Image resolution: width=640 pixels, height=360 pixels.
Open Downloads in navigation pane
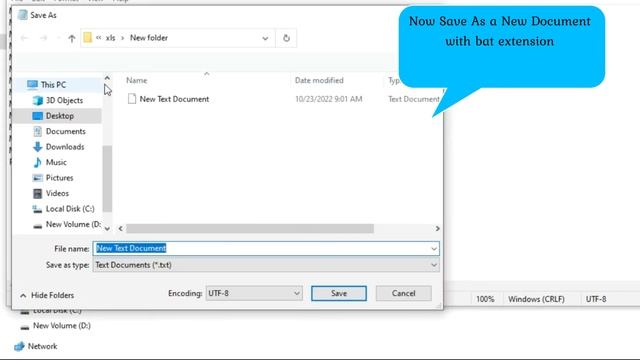point(65,147)
